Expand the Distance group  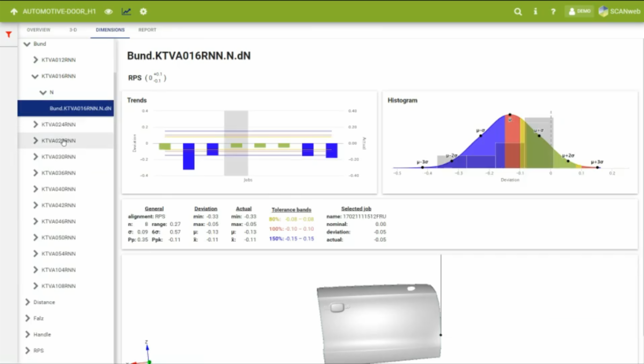click(27, 302)
